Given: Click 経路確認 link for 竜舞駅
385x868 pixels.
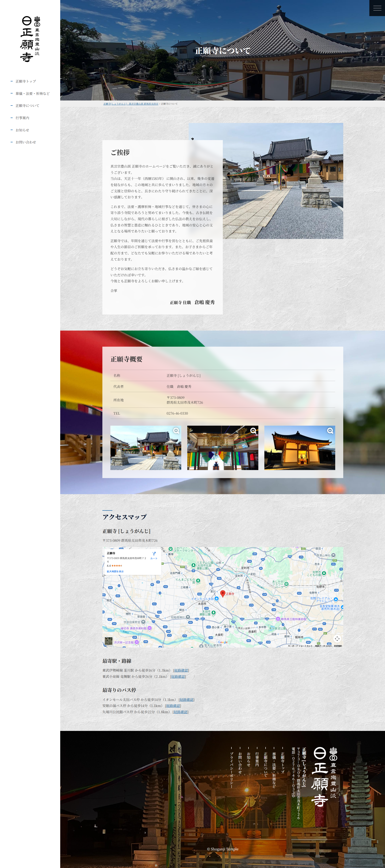Looking at the screenshot, I should tap(178, 676).
